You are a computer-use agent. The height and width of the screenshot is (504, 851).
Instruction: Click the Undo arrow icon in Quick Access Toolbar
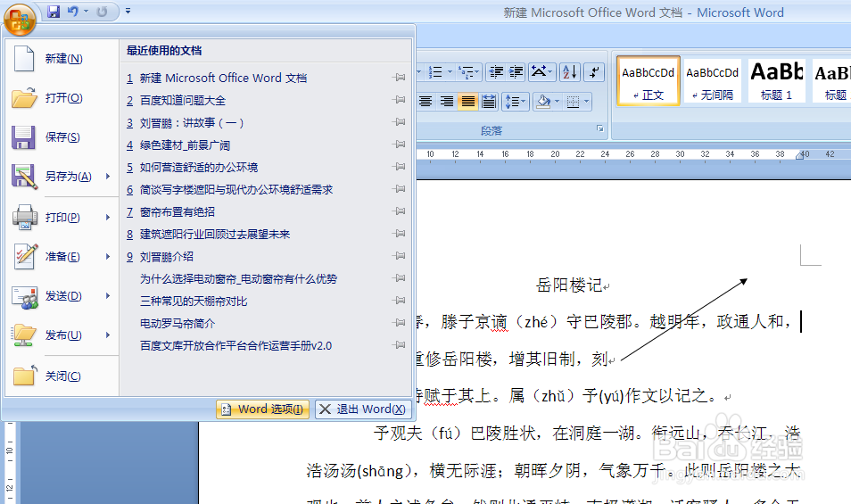coord(73,12)
